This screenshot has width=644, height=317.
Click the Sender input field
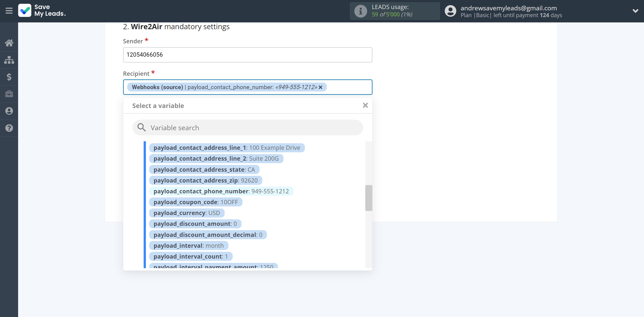pyautogui.click(x=248, y=55)
